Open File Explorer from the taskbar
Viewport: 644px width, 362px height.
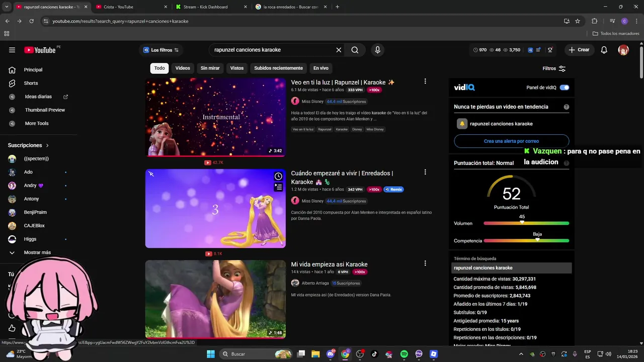(315, 354)
